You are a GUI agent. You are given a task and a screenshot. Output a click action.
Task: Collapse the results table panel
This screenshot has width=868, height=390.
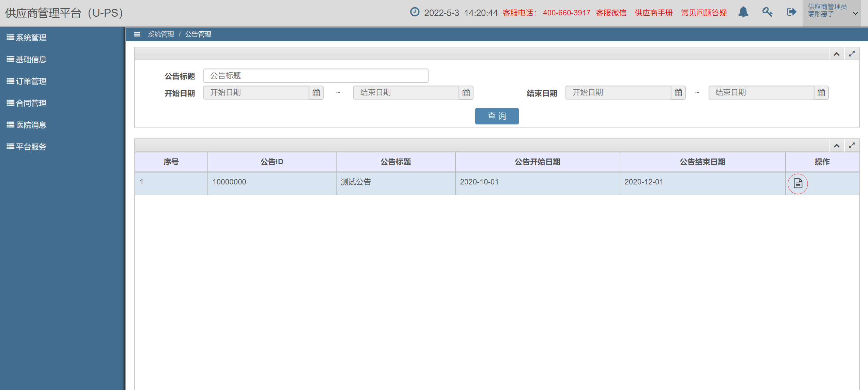click(837, 146)
